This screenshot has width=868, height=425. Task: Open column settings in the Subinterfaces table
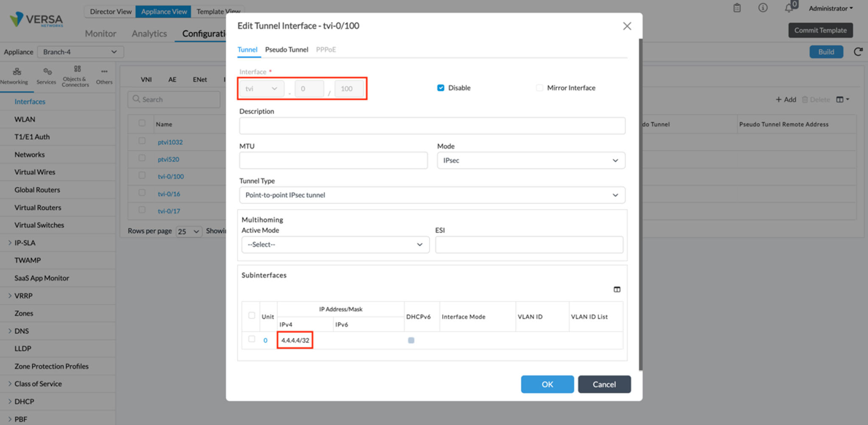click(x=617, y=289)
